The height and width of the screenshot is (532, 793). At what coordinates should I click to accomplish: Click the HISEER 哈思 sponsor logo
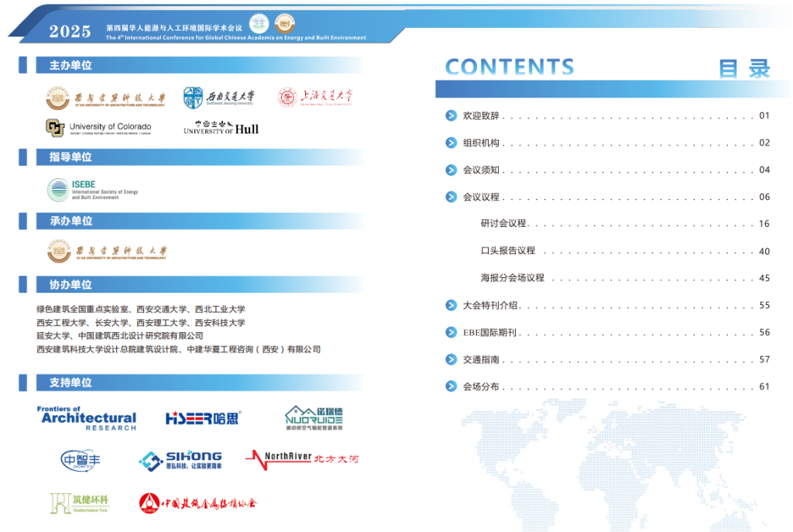[203, 418]
